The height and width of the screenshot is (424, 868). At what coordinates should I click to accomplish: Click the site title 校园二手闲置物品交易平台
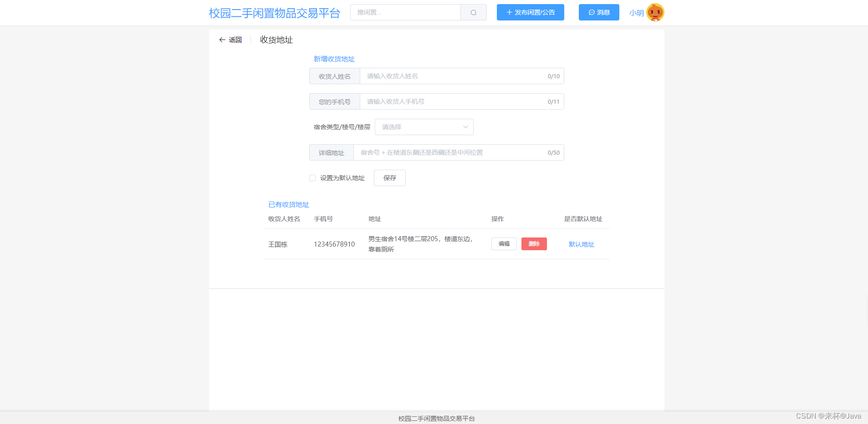pos(275,13)
